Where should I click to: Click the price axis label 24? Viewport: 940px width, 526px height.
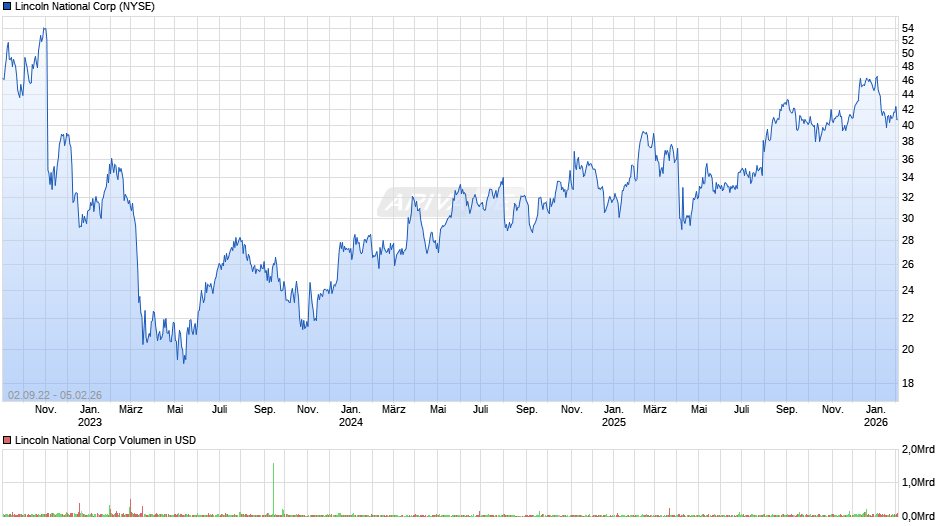[x=908, y=290]
